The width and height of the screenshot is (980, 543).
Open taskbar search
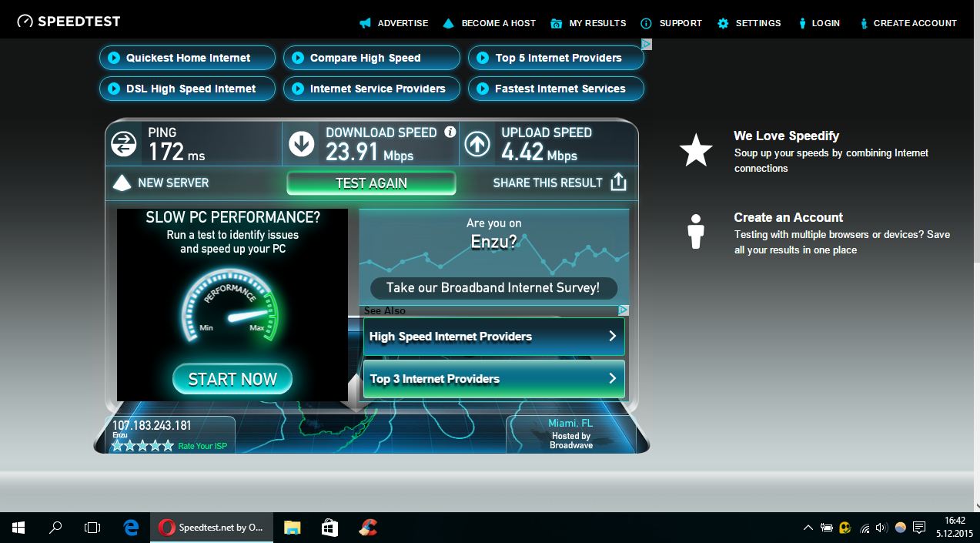[x=55, y=528]
